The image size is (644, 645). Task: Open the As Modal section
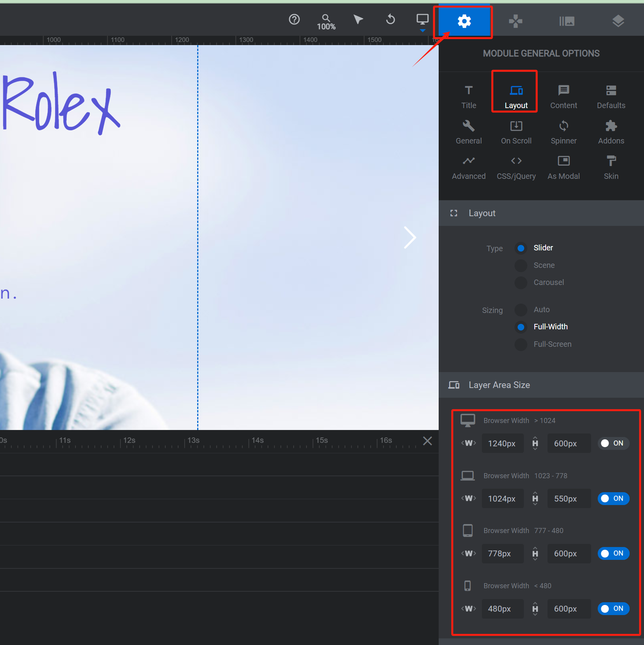[x=563, y=168]
